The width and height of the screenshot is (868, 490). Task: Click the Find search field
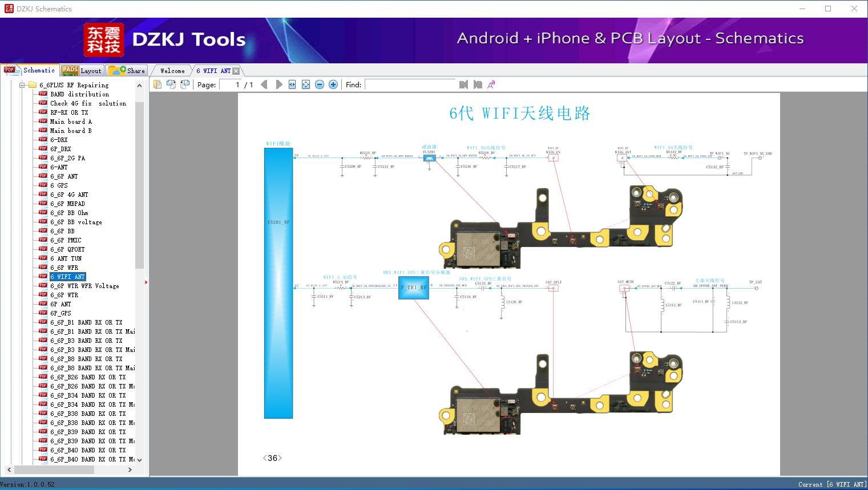click(x=410, y=84)
